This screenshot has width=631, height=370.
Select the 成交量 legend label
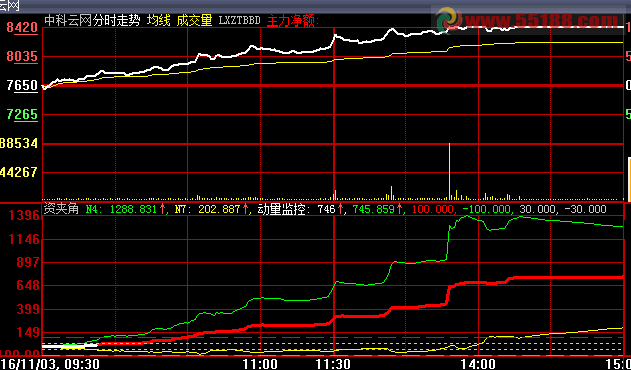click(x=194, y=20)
